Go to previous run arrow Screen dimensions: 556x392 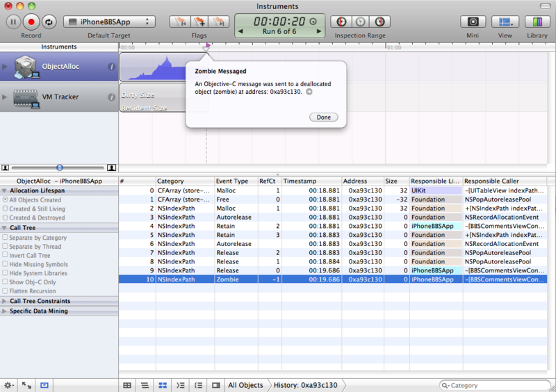point(240,31)
